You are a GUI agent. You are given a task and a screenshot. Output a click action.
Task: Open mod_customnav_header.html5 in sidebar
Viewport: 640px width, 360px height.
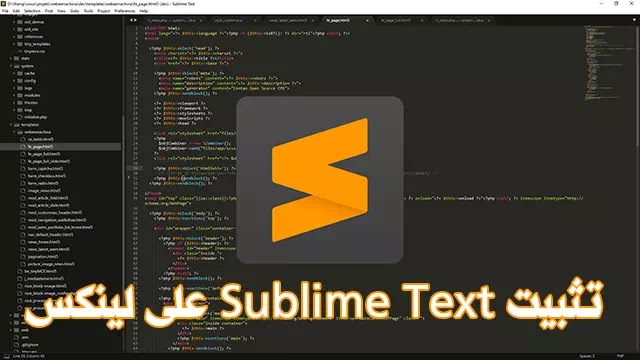click(54, 213)
